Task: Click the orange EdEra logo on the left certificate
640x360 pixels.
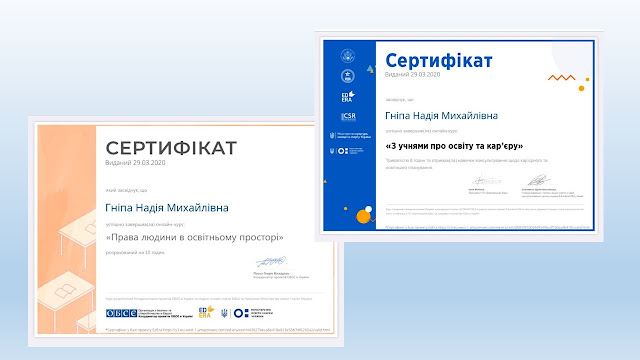Action: coord(206,312)
